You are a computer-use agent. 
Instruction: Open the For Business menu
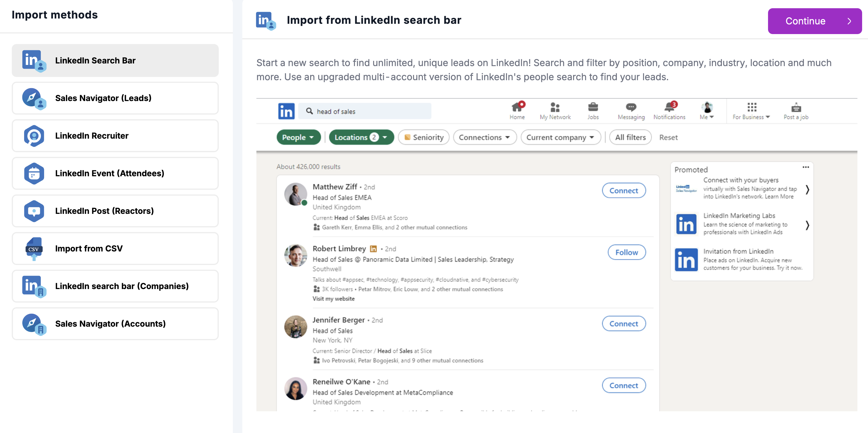[x=751, y=111]
